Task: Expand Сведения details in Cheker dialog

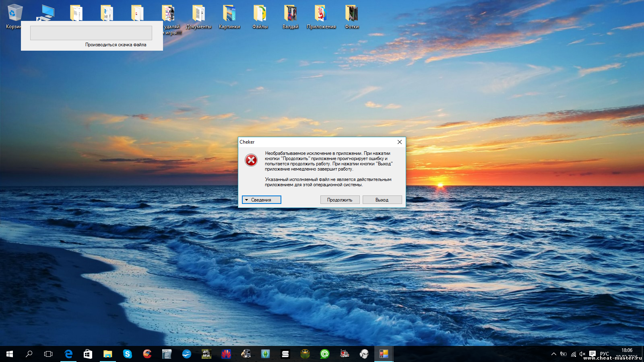Action: 261,200
